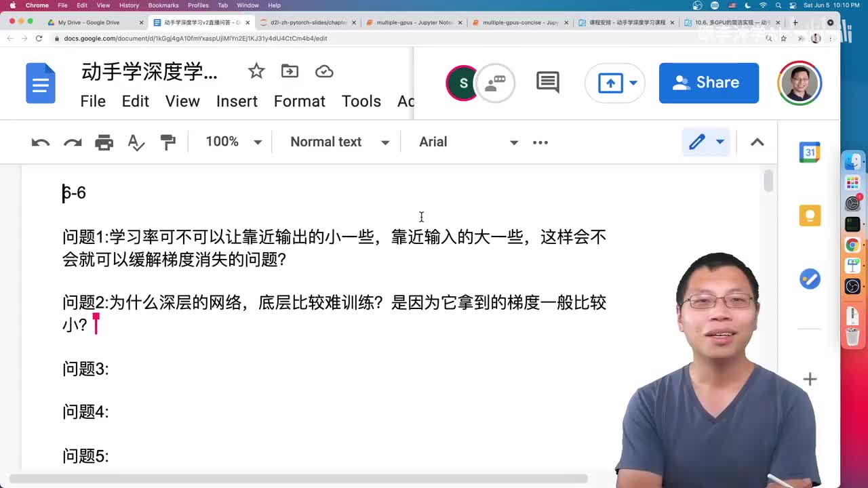
Task: Click the address bar URL
Action: pyautogui.click(x=195, y=39)
